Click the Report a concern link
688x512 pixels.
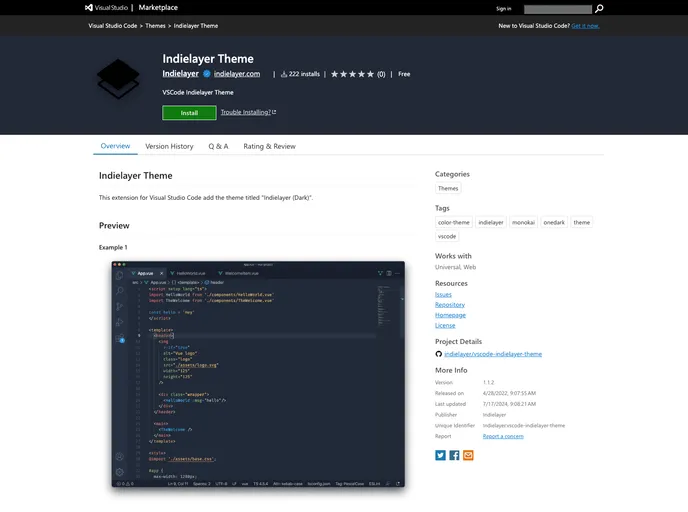pyautogui.click(x=504, y=436)
